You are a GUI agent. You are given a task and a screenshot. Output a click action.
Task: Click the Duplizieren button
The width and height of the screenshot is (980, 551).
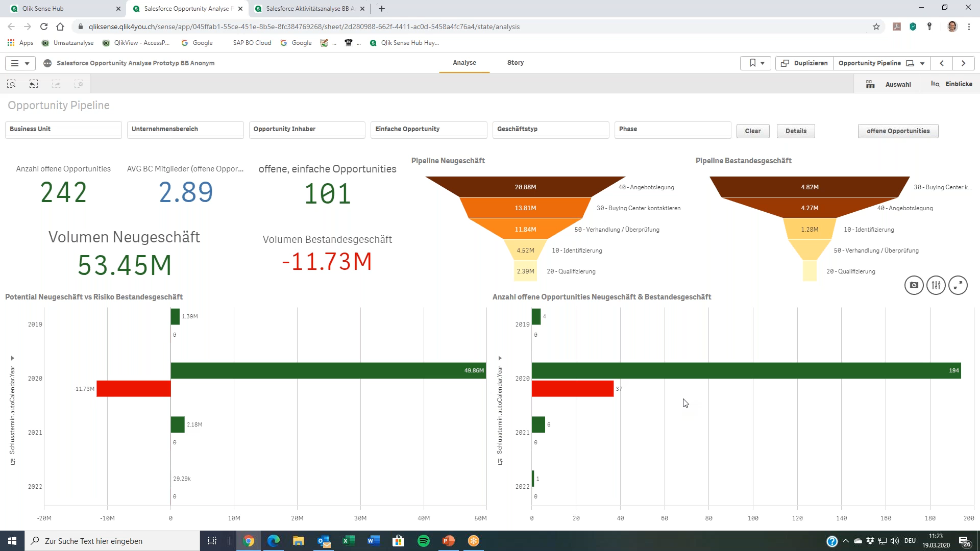pyautogui.click(x=804, y=63)
